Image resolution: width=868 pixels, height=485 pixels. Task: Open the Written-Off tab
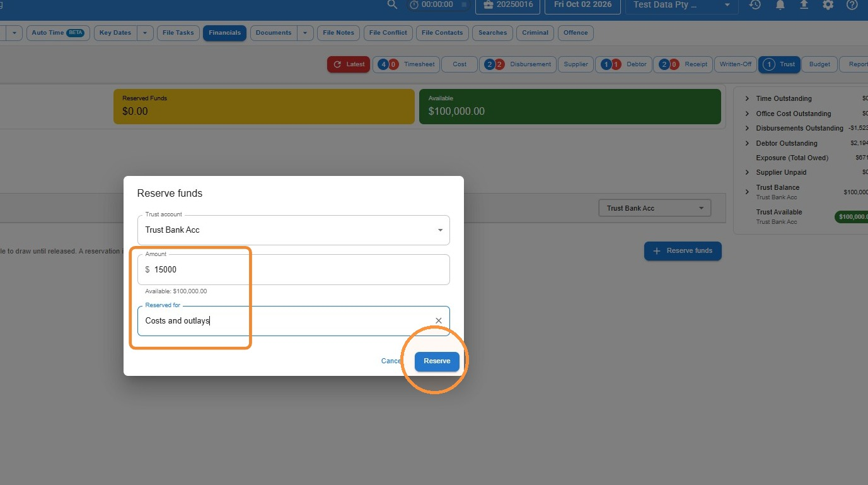tap(736, 64)
